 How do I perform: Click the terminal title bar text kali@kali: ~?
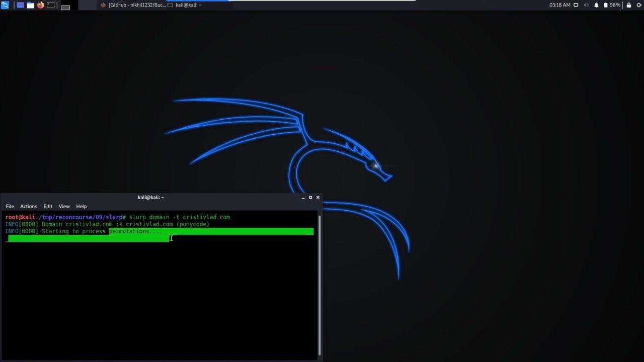coord(151,198)
